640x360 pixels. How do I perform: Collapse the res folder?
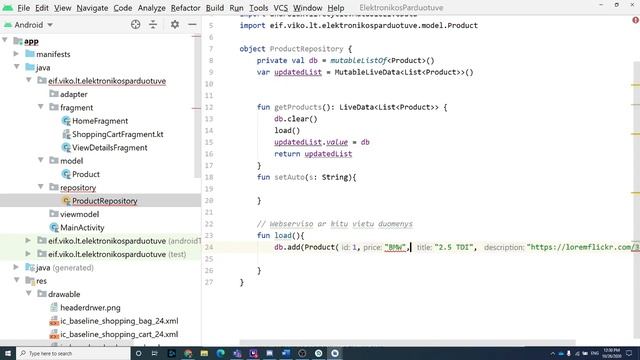tap(17, 280)
